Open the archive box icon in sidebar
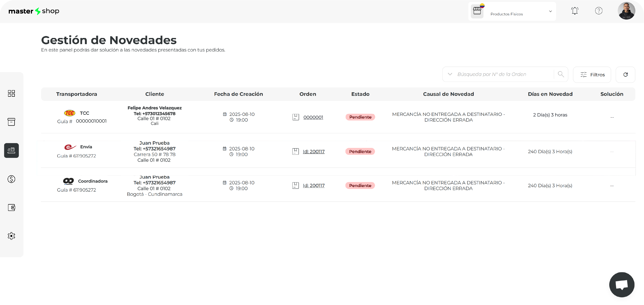 point(11,122)
